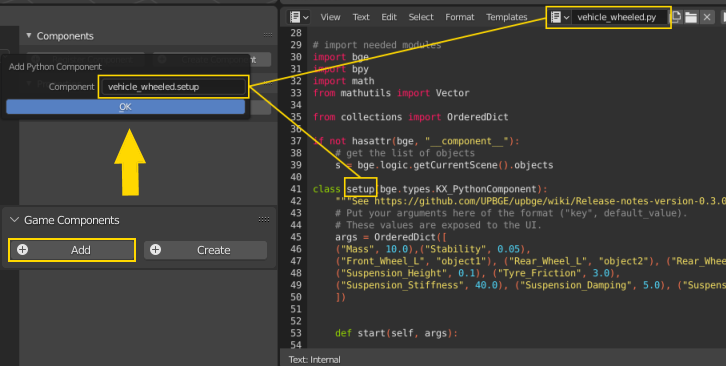This screenshot has width=726, height=366.
Task: Create a new text datablock
Action: (x=676, y=18)
